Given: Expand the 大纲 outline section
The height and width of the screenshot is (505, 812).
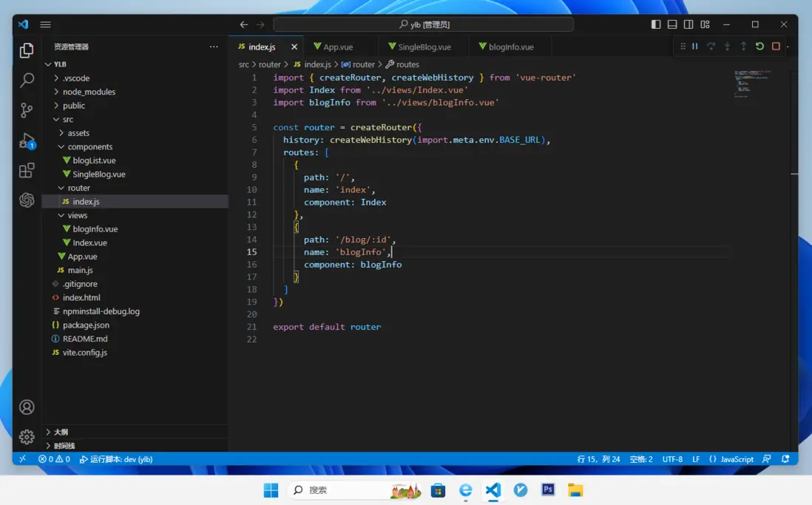Looking at the screenshot, I should 61,432.
